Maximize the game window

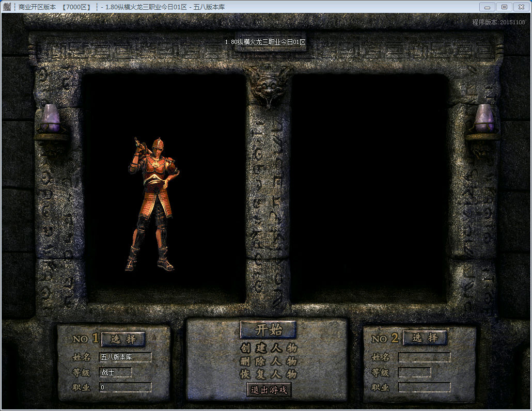click(x=505, y=7)
